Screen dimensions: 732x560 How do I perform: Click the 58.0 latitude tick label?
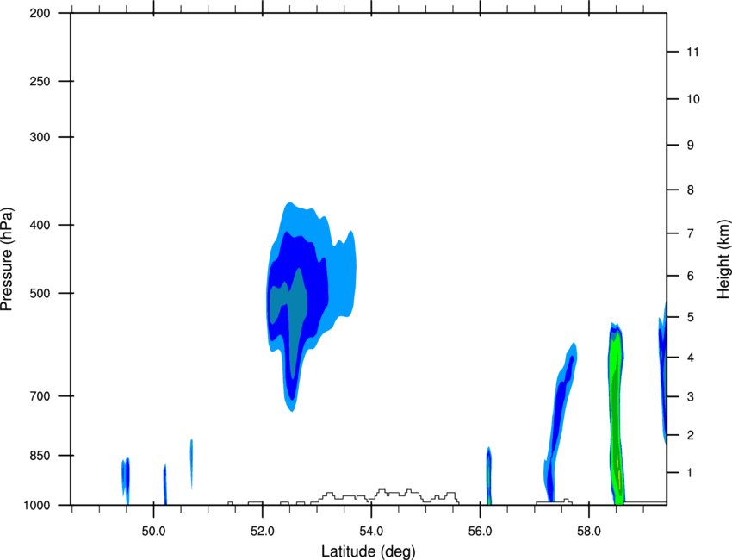[x=589, y=532]
